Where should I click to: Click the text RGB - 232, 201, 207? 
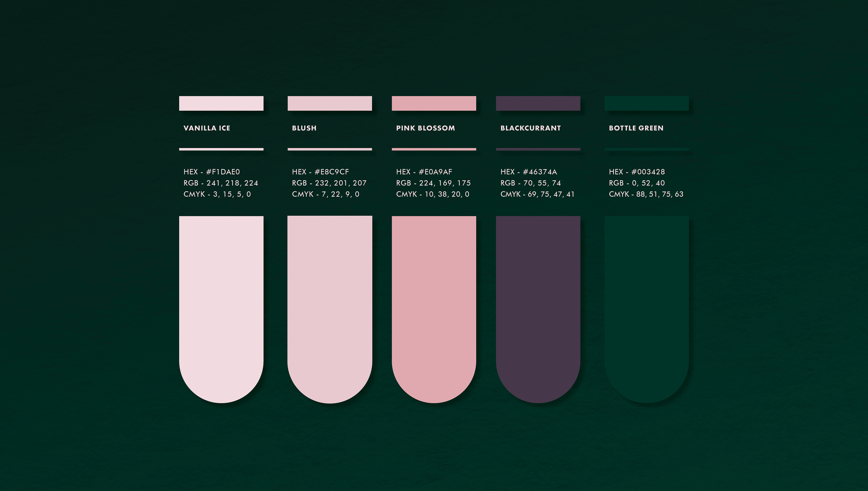click(329, 183)
